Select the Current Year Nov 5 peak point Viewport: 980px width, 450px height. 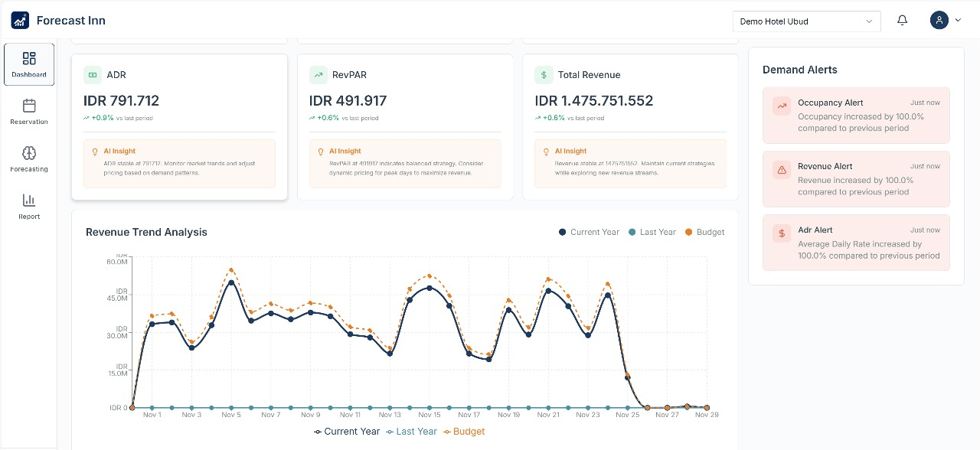click(x=231, y=283)
